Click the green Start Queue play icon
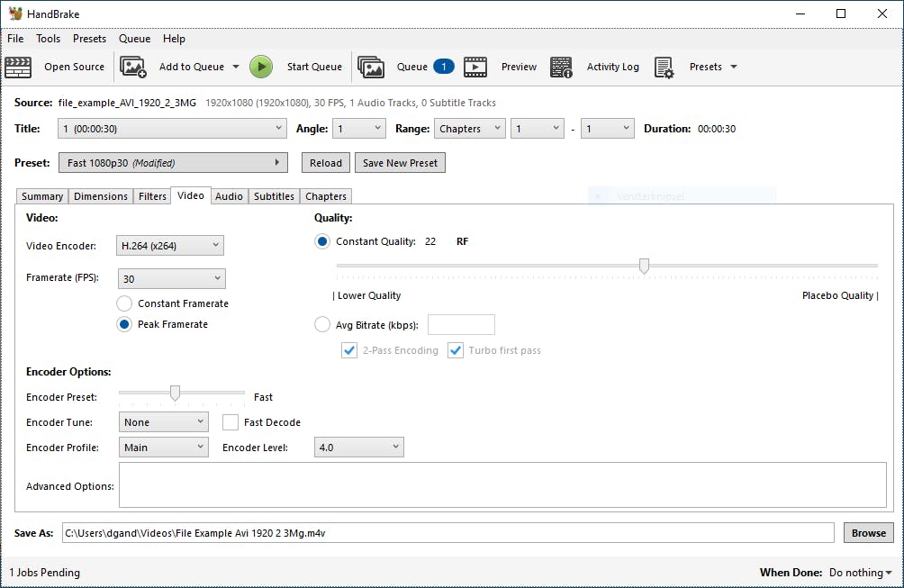Viewport: 904px width, 588px height. coord(261,67)
